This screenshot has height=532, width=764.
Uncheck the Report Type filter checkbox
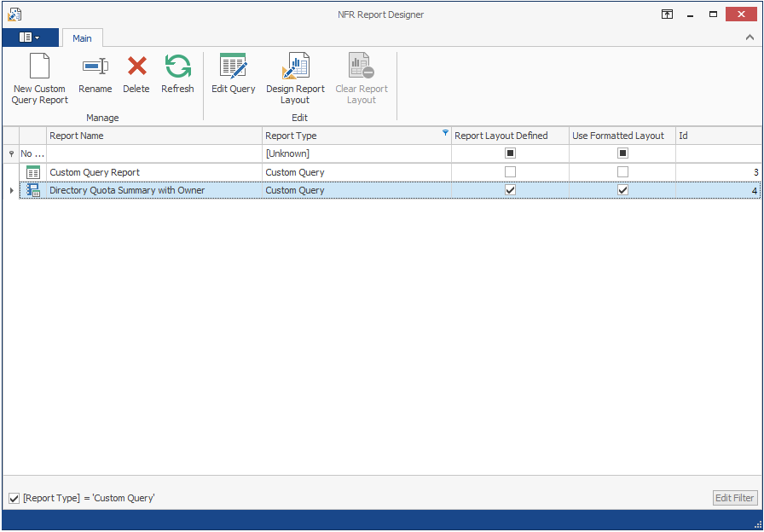(x=14, y=498)
